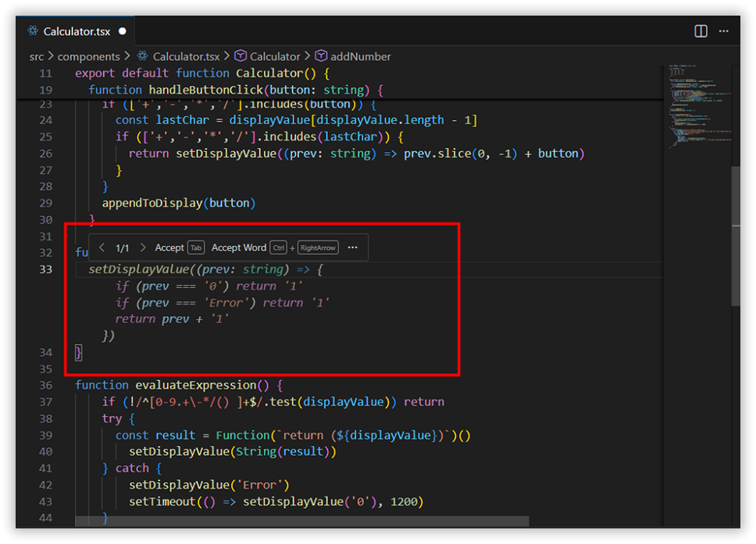Screen dimensions: 756x544
Task: Click 'const lastChar' on line 24
Action: point(162,120)
